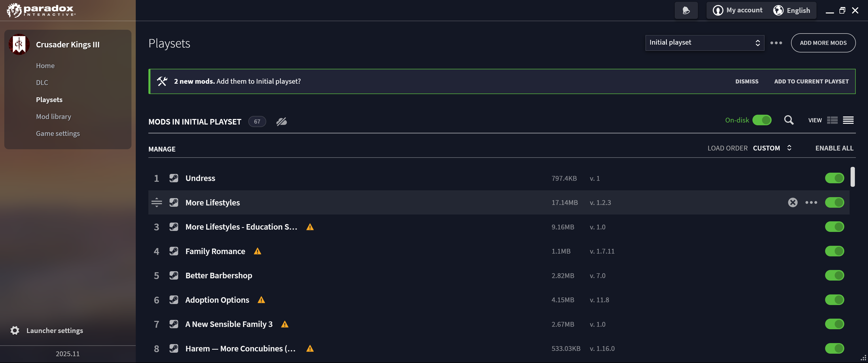Open Game settings in sidebar
The height and width of the screenshot is (363, 868).
click(58, 133)
